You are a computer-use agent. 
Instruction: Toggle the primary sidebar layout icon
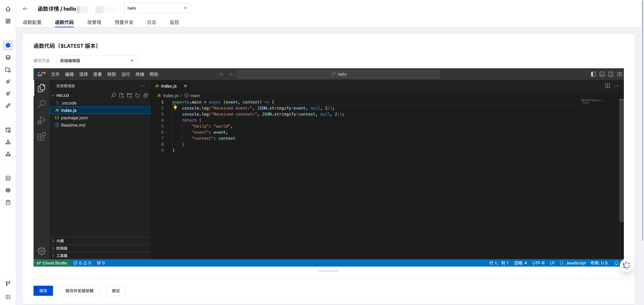593,74
